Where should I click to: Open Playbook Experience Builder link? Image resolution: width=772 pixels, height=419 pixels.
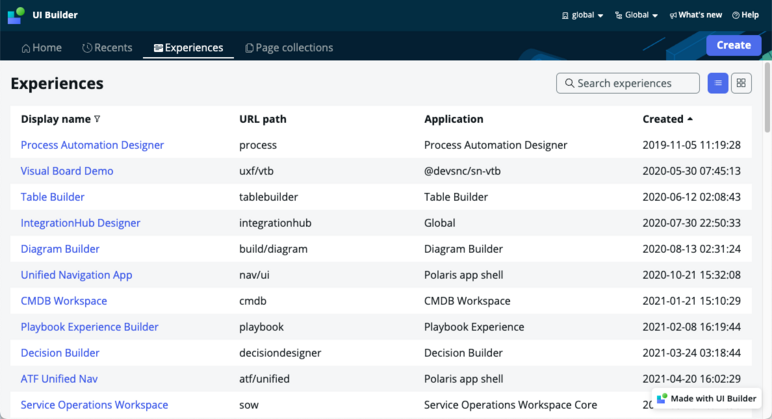tap(90, 327)
